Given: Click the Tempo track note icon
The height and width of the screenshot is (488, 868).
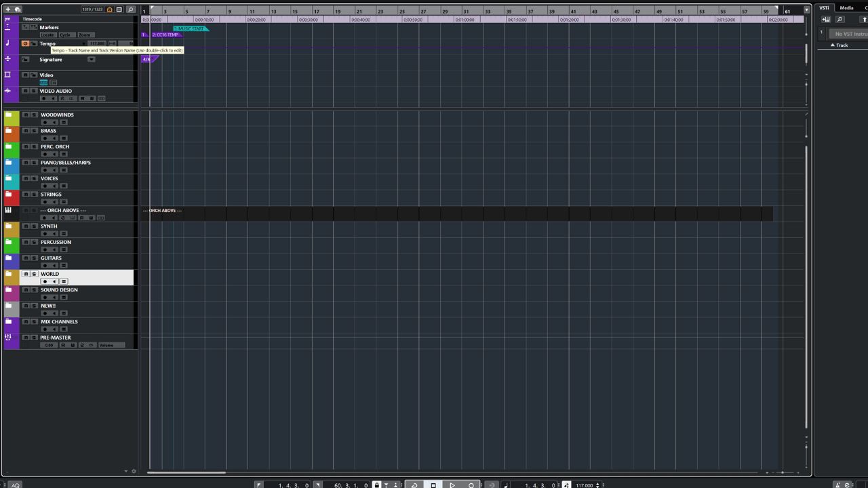Looking at the screenshot, I should tap(8, 43).
